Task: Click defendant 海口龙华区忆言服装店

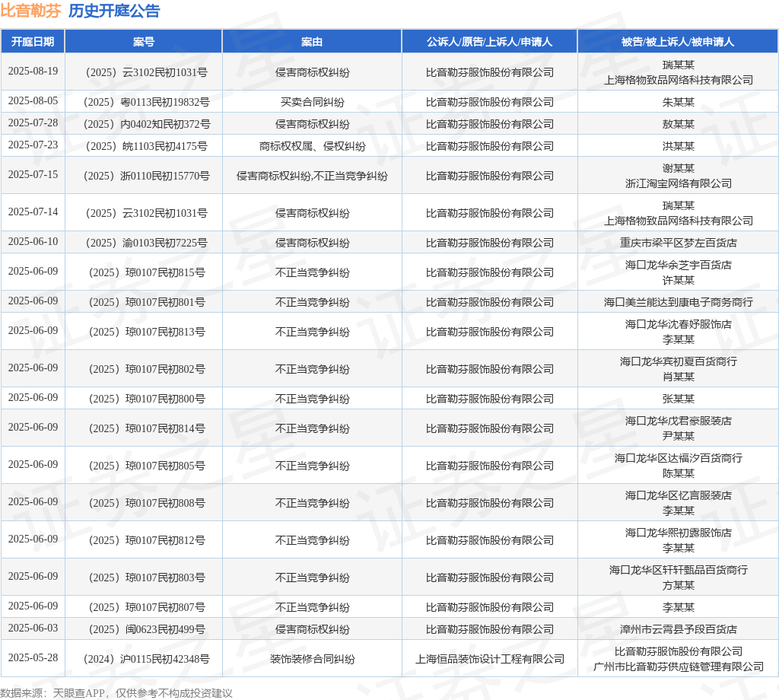Action: 678,495
